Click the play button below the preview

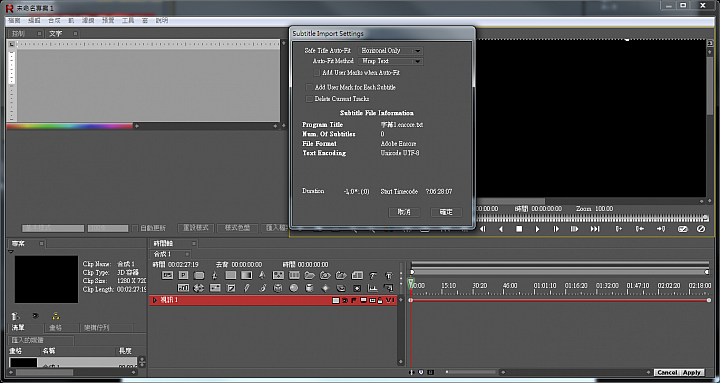click(x=537, y=229)
